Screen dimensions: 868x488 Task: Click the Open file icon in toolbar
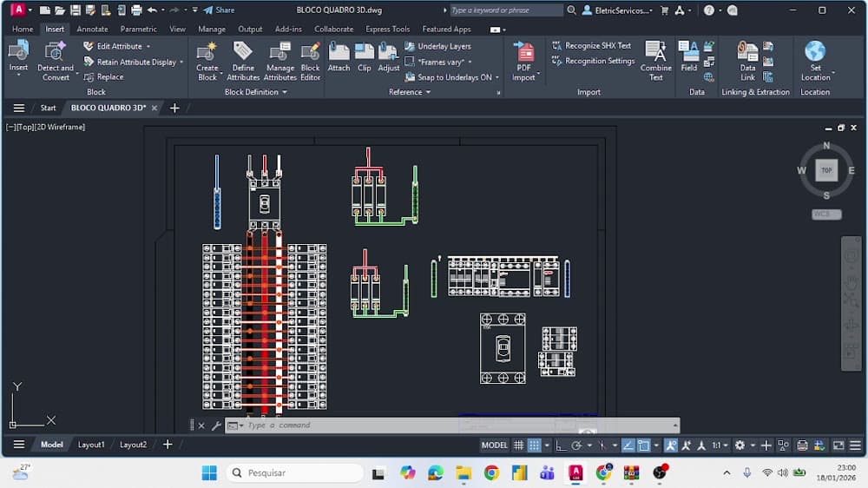point(60,10)
